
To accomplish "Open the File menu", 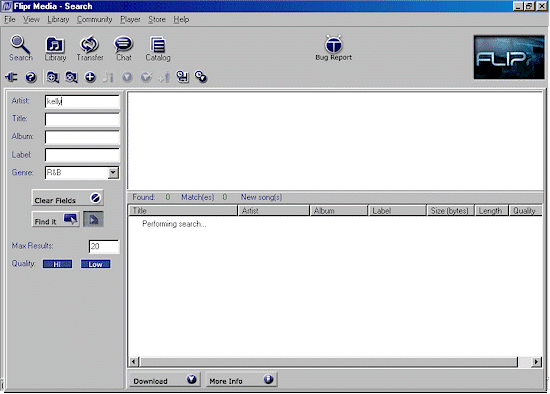I will (x=10, y=19).
